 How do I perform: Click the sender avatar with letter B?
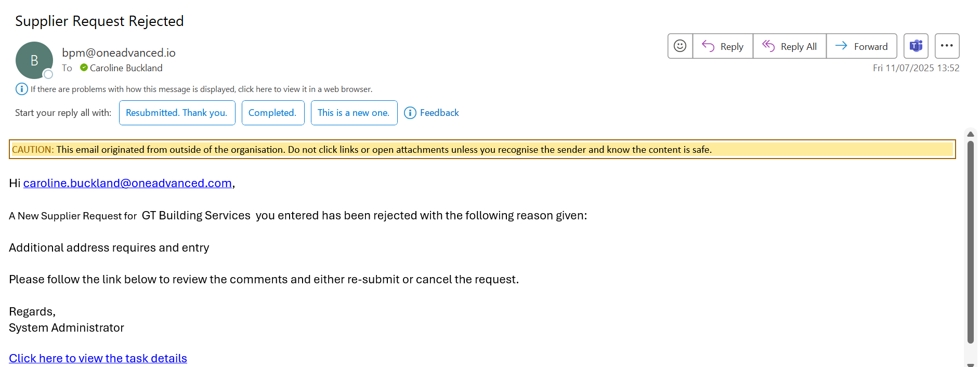coord(34,60)
